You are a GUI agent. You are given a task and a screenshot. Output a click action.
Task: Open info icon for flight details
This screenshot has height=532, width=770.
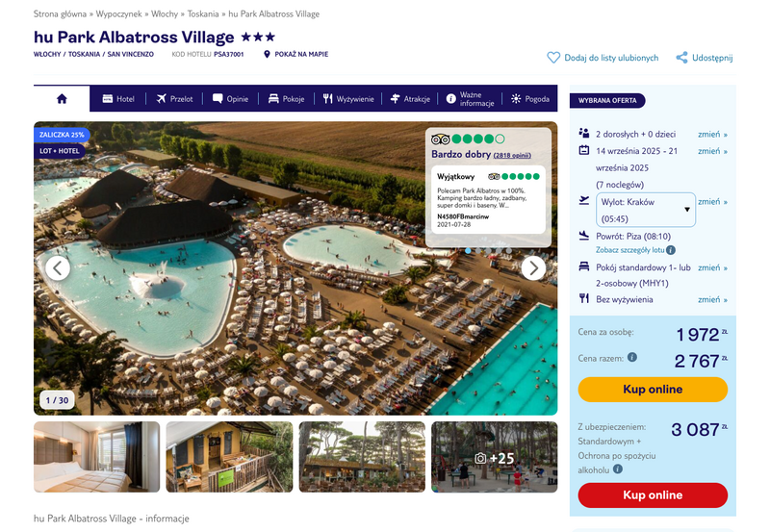click(671, 250)
